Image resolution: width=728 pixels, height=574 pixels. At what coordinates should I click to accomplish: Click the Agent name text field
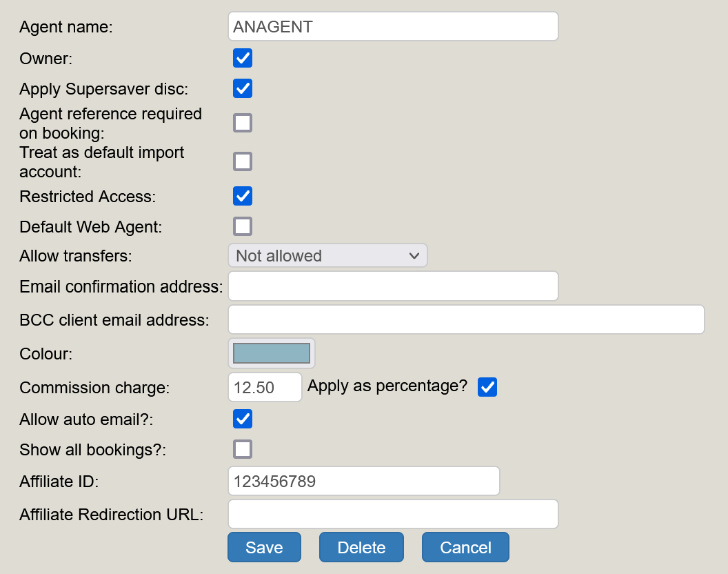coord(392,27)
